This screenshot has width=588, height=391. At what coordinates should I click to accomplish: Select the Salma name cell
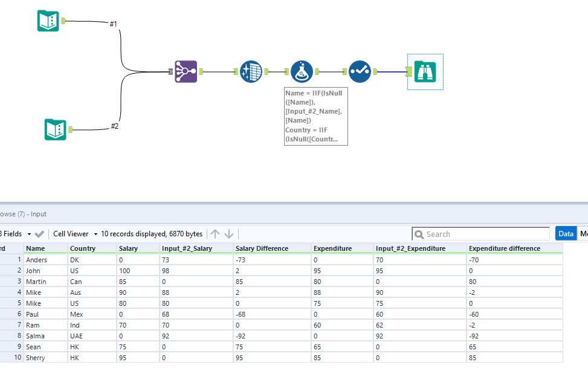[x=46, y=336]
